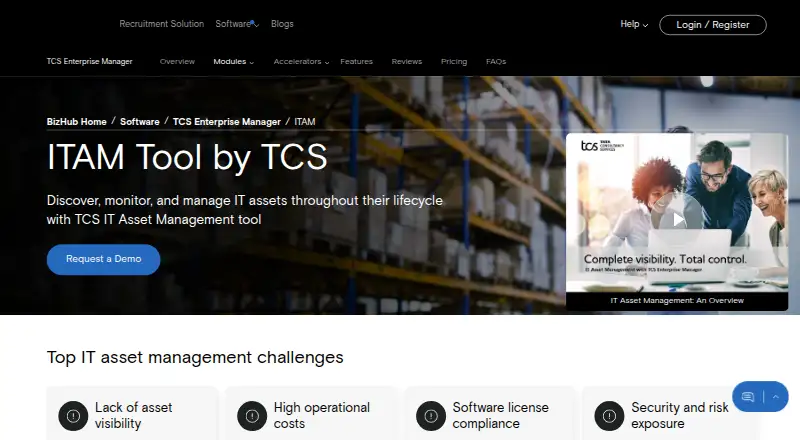Click the Top IT asset management challenges heading

(x=195, y=357)
